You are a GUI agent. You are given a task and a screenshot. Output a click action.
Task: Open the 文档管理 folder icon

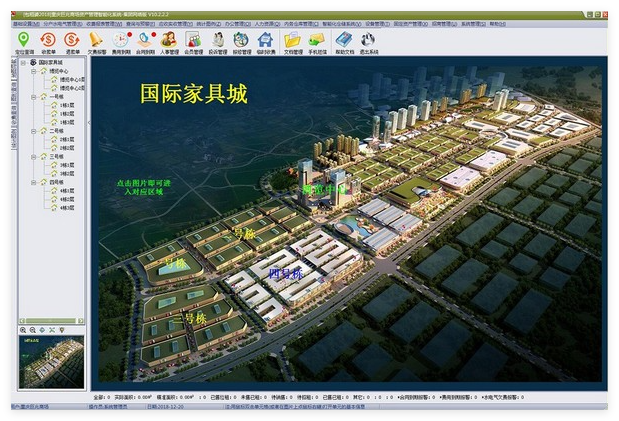click(x=292, y=41)
